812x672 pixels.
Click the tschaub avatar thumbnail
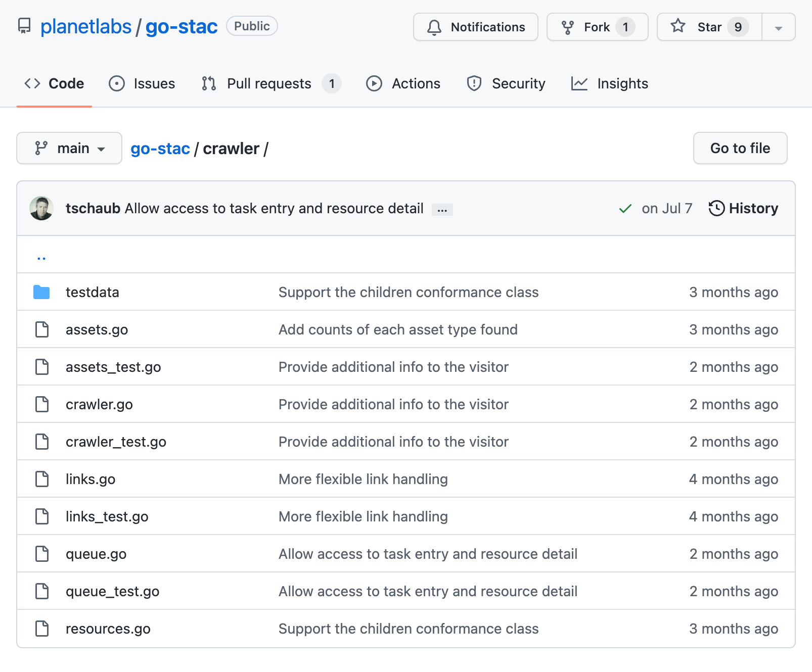(x=41, y=208)
